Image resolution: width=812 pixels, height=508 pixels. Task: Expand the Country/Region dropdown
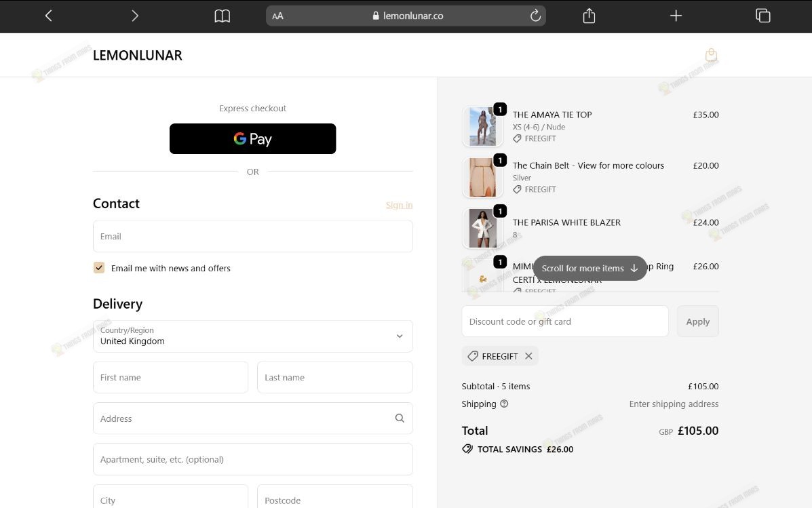253,336
